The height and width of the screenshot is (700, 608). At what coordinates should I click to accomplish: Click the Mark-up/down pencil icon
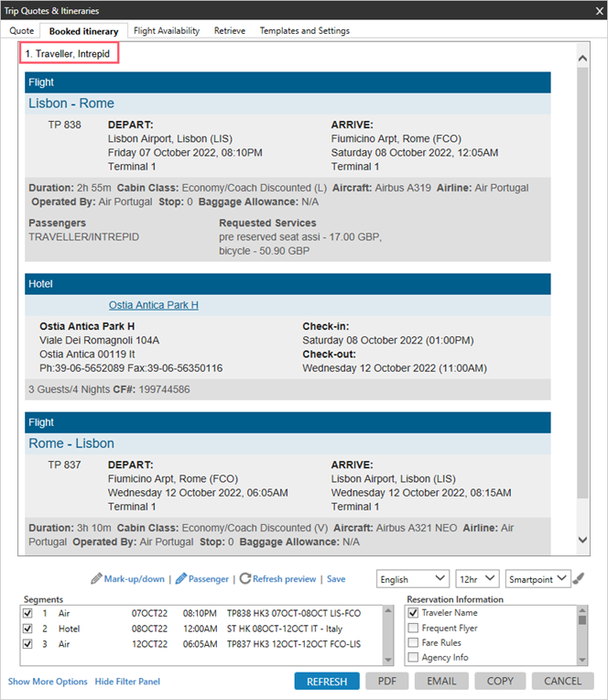[x=96, y=579]
